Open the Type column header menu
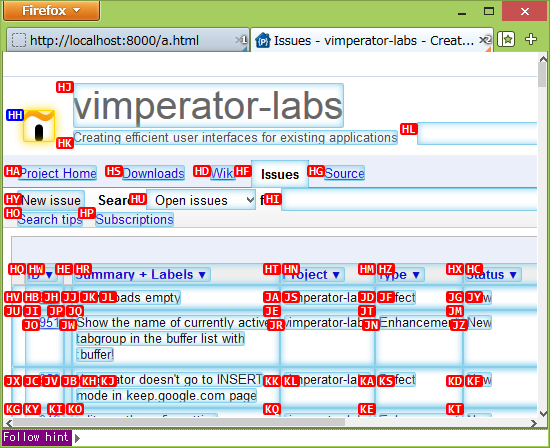The height and width of the screenshot is (448, 550). click(400, 275)
